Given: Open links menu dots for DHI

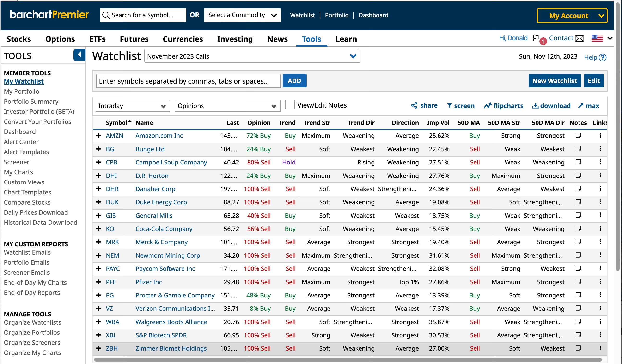Looking at the screenshot, I should (x=600, y=175).
